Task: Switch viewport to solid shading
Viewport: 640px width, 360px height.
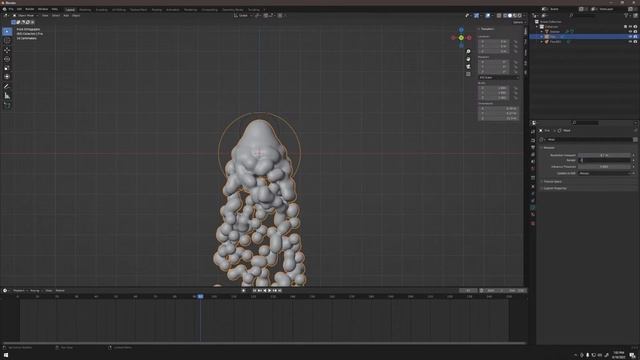Action: coord(510,16)
